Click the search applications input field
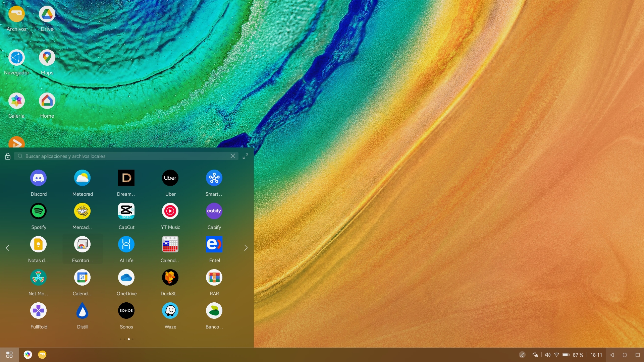 (x=124, y=156)
